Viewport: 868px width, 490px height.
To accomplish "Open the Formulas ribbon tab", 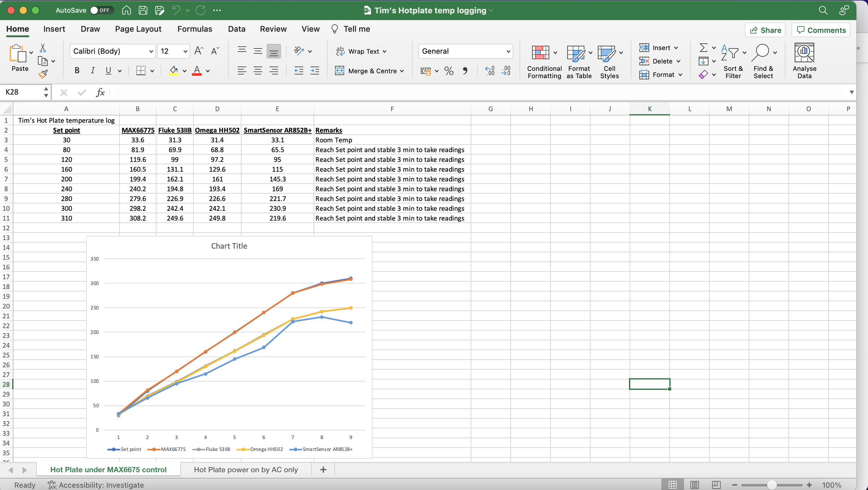I will [x=195, y=29].
